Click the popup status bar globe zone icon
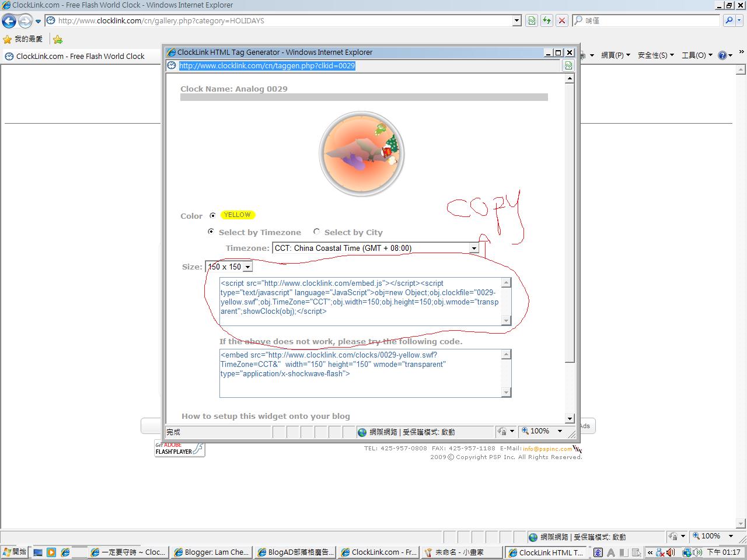The width and height of the screenshot is (747, 560). (x=362, y=432)
